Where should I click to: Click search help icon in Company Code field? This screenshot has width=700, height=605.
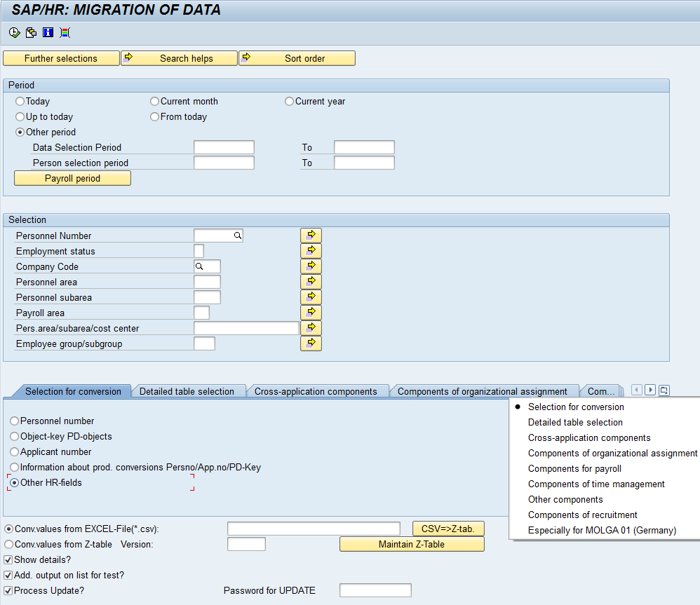click(x=199, y=266)
